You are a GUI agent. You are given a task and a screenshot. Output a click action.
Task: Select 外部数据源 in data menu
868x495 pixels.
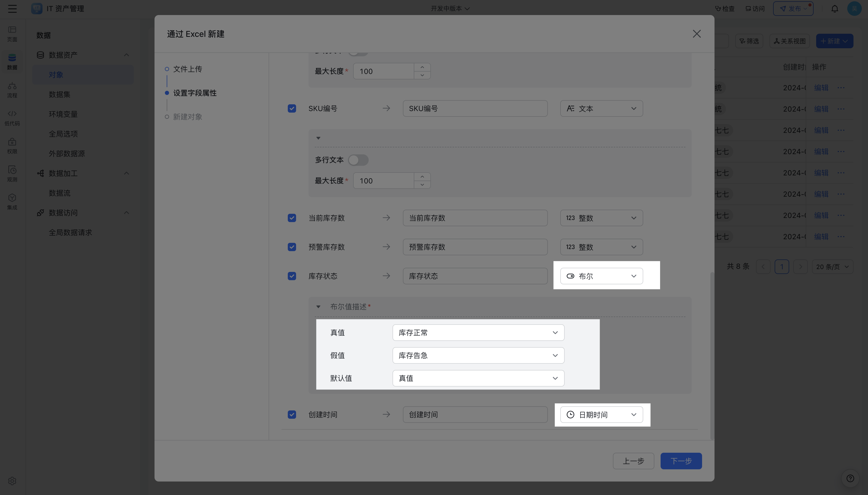click(x=83, y=153)
